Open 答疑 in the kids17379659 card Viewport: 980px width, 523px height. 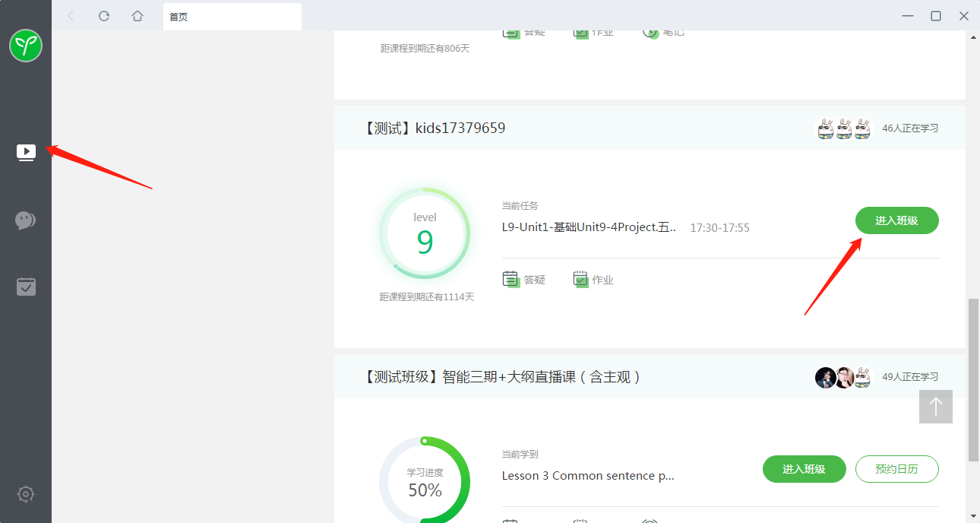point(525,280)
